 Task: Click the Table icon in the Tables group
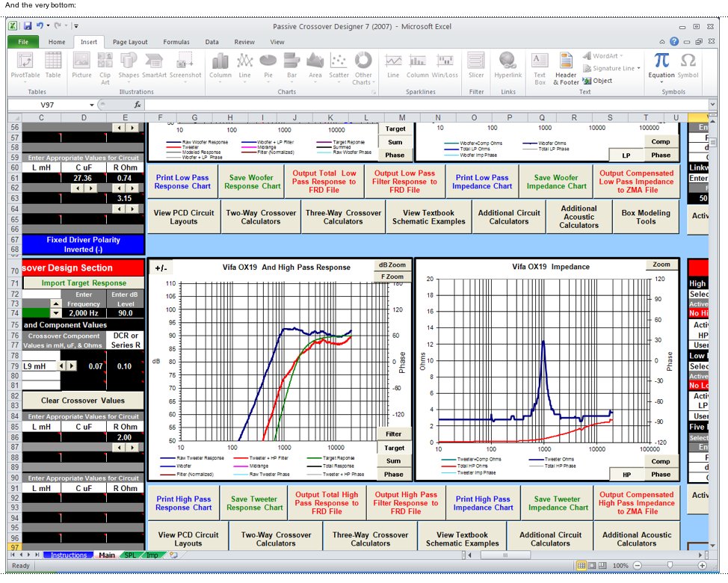click(x=53, y=66)
